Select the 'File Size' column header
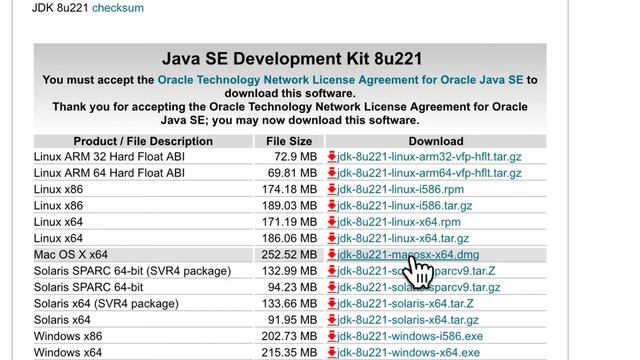This screenshot has width=640, height=360. (289, 141)
